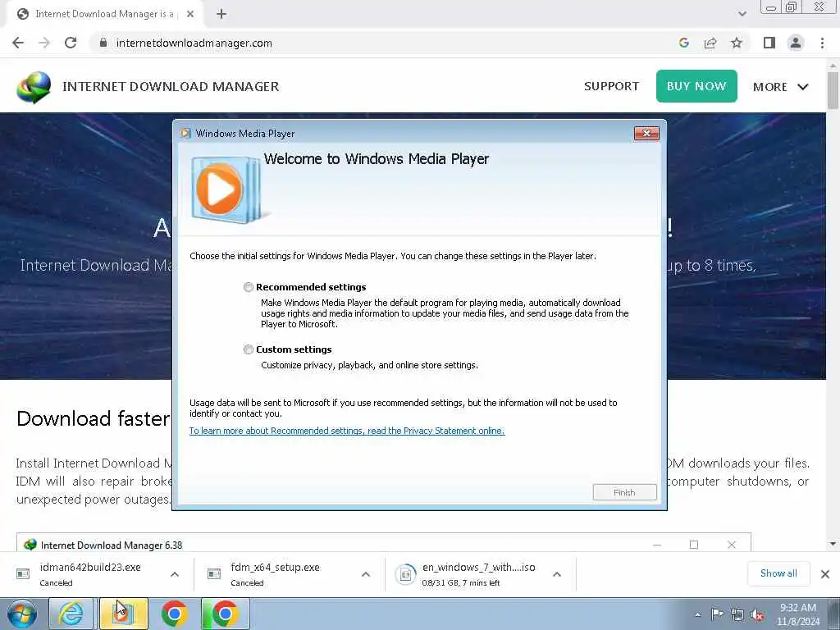Click the fdm_x64_setup.exe file icon
The width and height of the screenshot is (840, 630).
tap(214, 574)
